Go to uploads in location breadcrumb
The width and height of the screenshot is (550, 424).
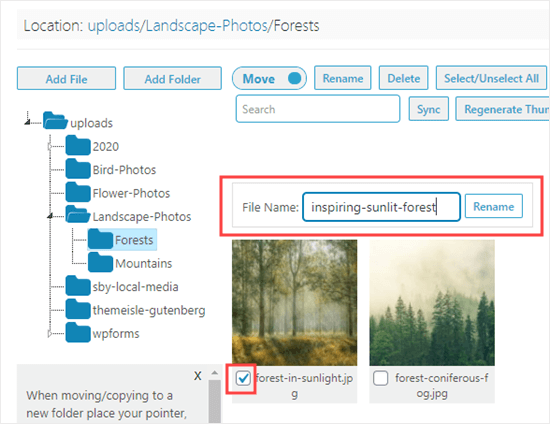click(x=114, y=26)
